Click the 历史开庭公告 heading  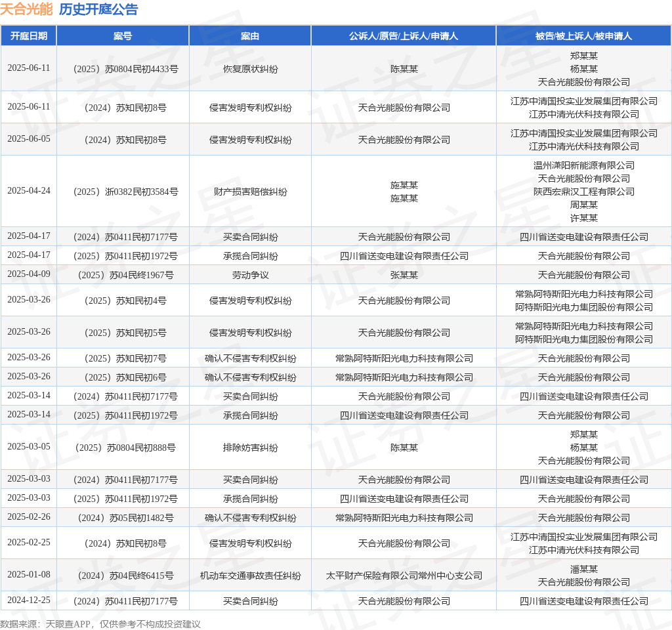pyautogui.click(x=98, y=9)
